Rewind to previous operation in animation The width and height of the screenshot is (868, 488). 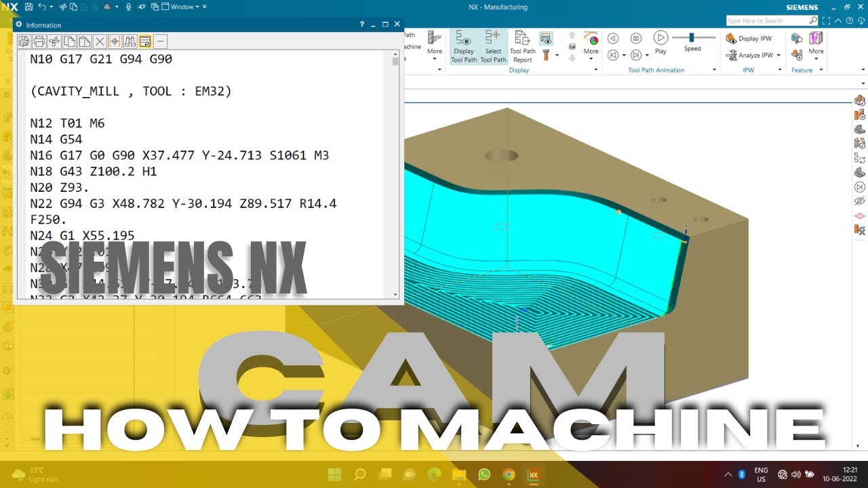(612, 55)
